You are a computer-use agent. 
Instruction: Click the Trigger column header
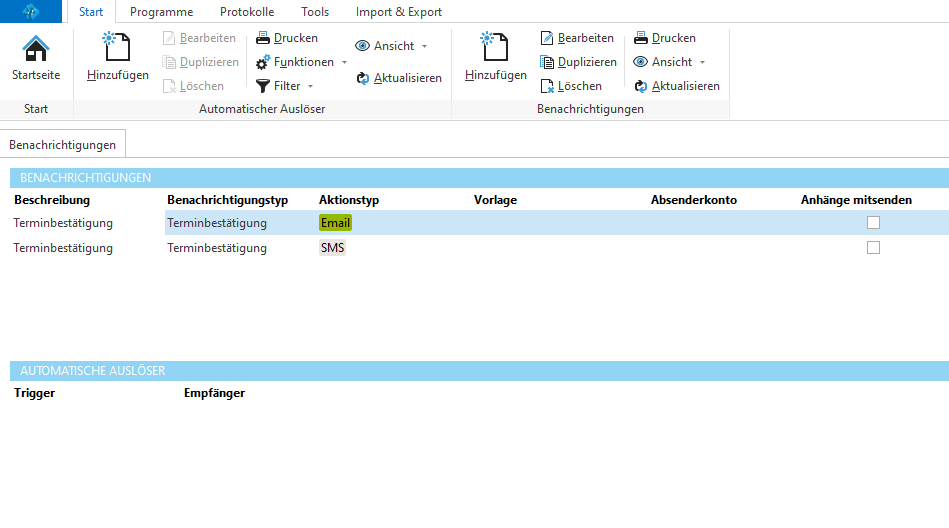click(34, 393)
